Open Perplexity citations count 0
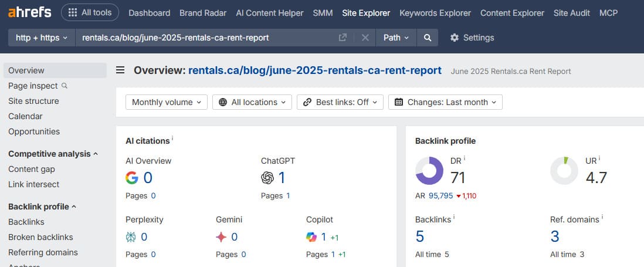Image resolution: width=644 pixels, height=267 pixels. click(144, 237)
